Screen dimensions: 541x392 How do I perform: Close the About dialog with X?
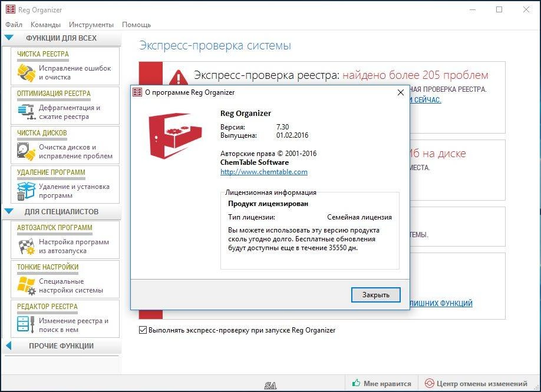(401, 92)
